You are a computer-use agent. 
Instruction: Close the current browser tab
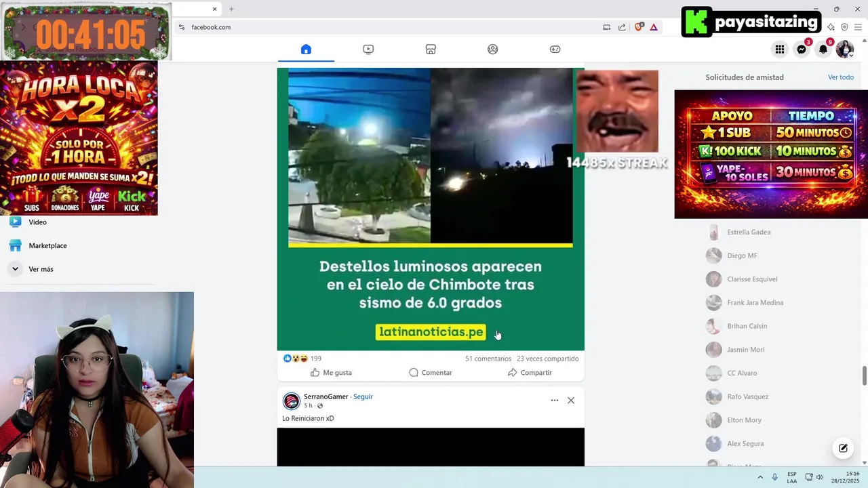(x=215, y=9)
